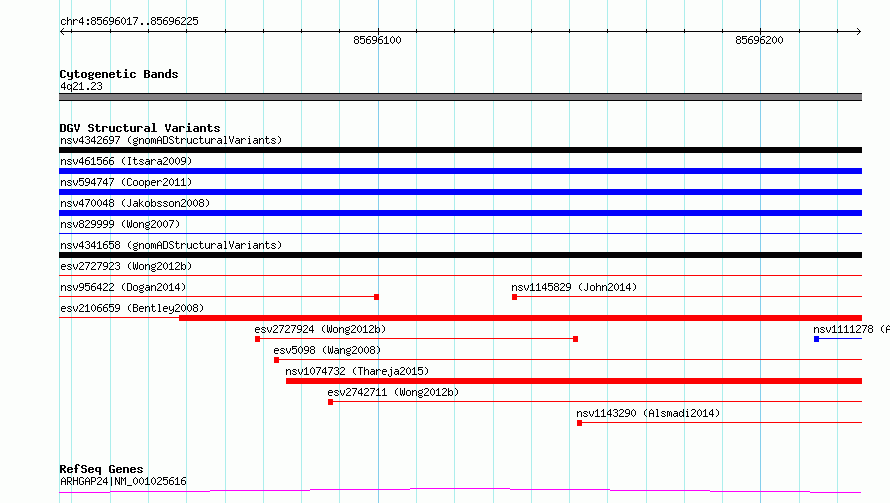Click the gray 4q21.23 cytogenetic band bar
Screen dimensions: 890x503
(x=460, y=97)
